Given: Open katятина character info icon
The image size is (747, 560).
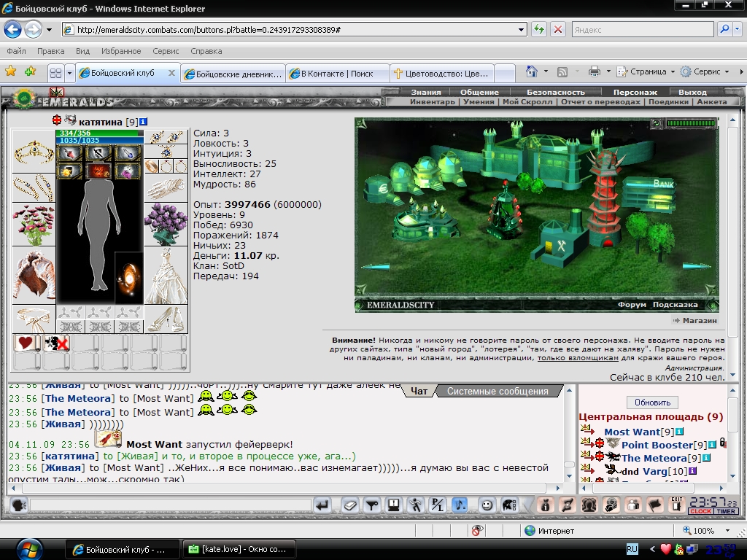Looking at the screenshot, I should click(144, 122).
